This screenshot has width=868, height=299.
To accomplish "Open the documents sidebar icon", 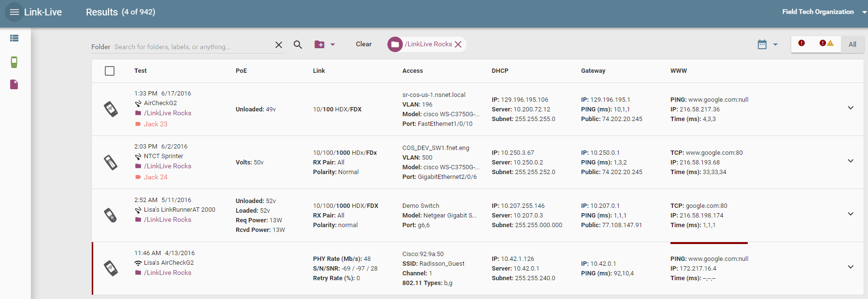I will pos(14,84).
